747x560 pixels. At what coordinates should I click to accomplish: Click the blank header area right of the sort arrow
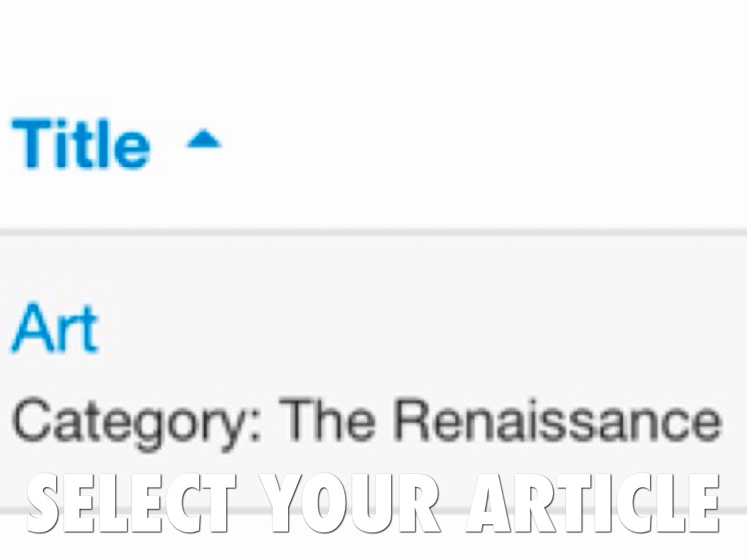474,142
